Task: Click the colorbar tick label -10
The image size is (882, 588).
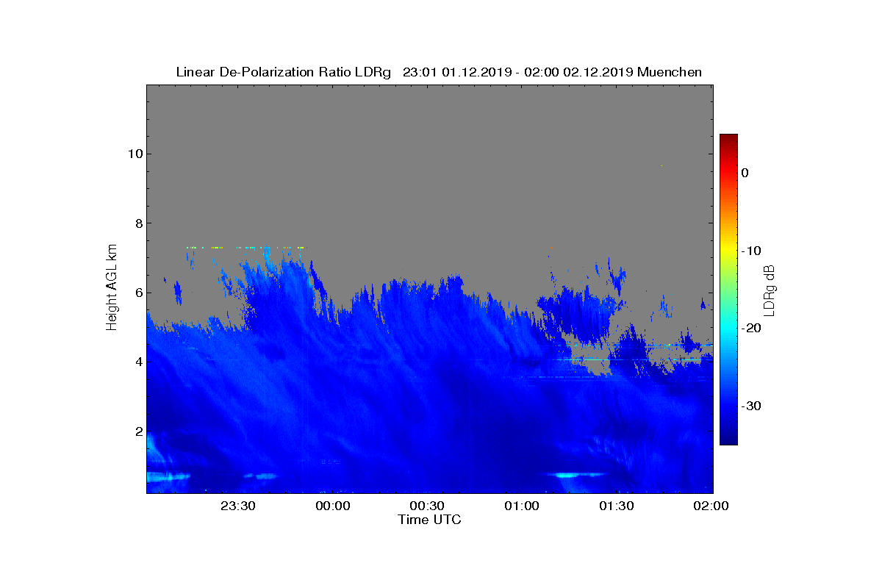Action: coord(750,251)
